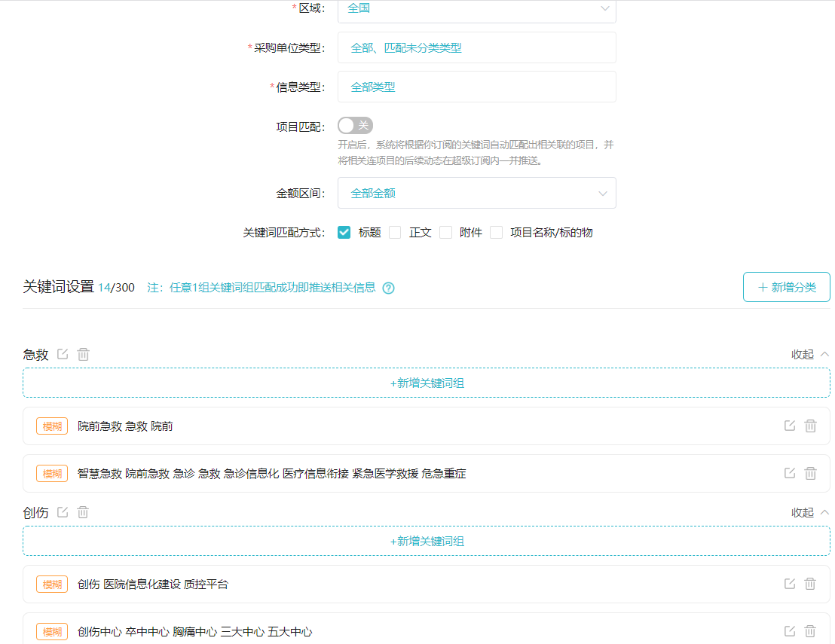Enable the 附件 match checkbox
The image size is (835, 644).
pyautogui.click(x=445, y=233)
